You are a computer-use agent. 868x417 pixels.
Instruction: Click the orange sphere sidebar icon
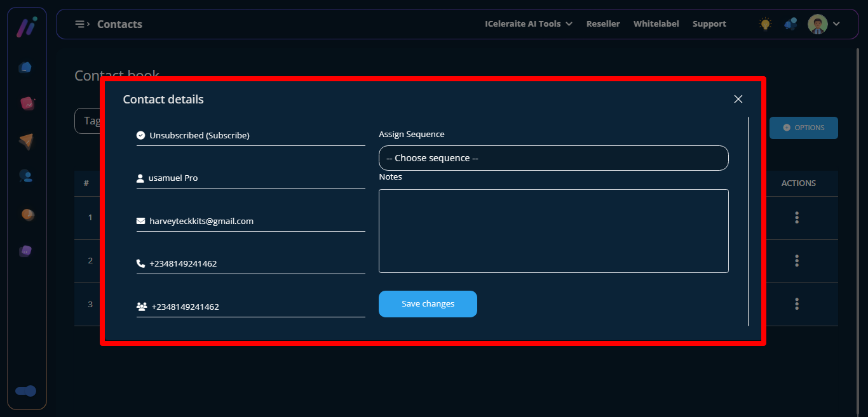[27, 215]
